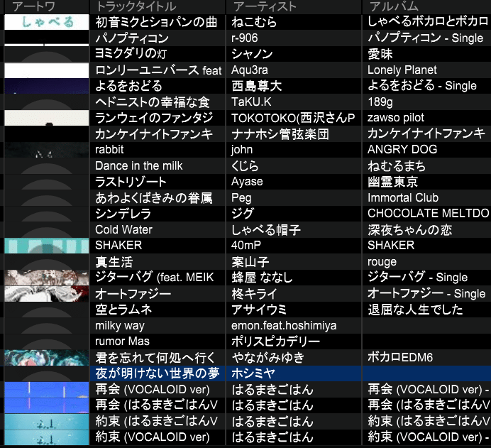Viewport: 491px width, 448px height.
Task: Click album ボカロEDM6
Action: (x=400, y=357)
